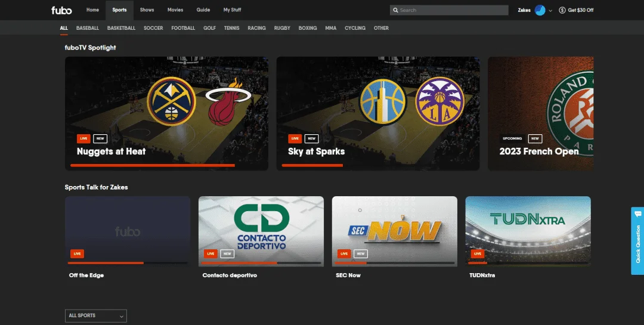
Task: Click the Denver Nuggets team logo
Action: pyautogui.click(x=171, y=101)
